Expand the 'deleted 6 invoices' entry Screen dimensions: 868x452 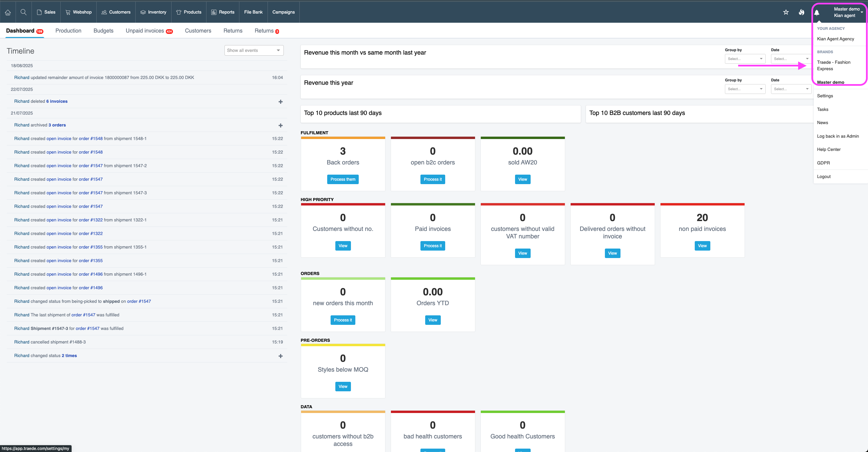(280, 102)
